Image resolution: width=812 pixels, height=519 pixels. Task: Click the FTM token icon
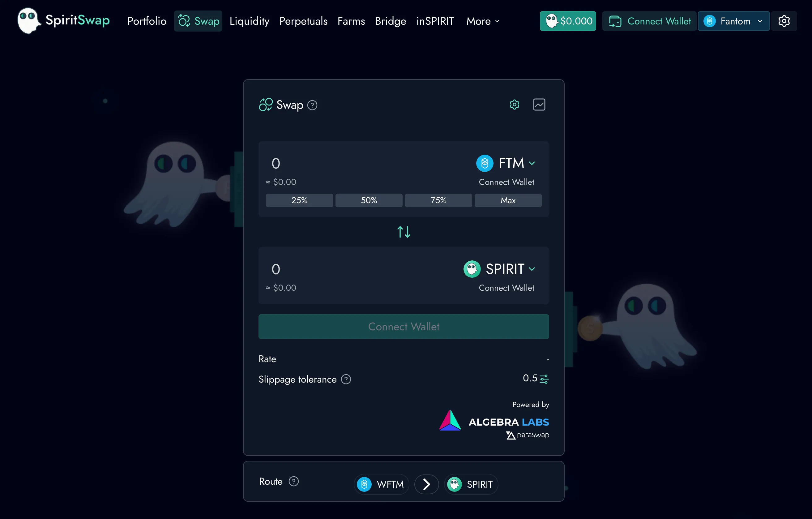click(485, 163)
